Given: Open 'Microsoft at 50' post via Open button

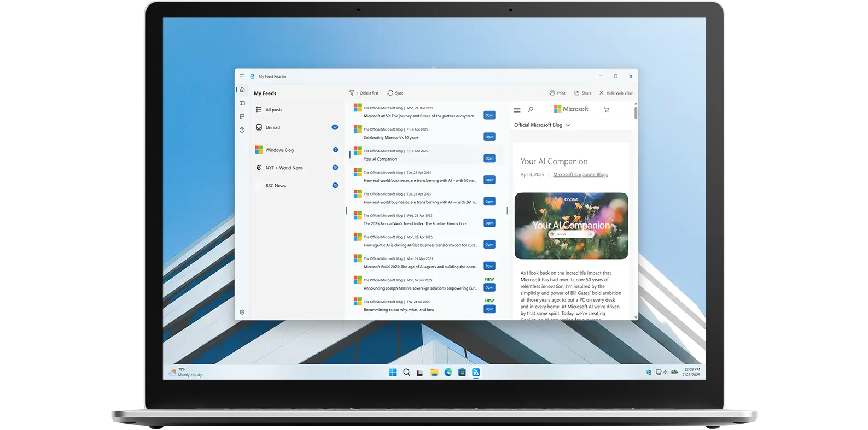Looking at the screenshot, I should pyautogui.click(x=490, y=115).
